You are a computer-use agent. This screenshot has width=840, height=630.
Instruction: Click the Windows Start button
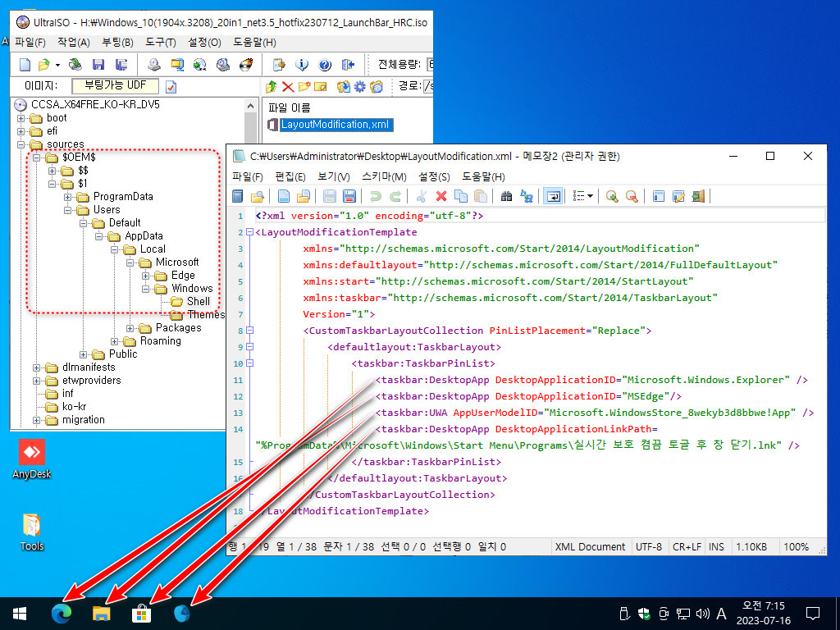click(20, 614)
